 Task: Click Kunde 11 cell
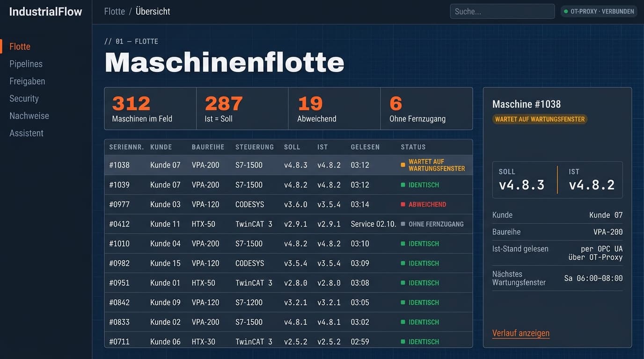[165, 224]
